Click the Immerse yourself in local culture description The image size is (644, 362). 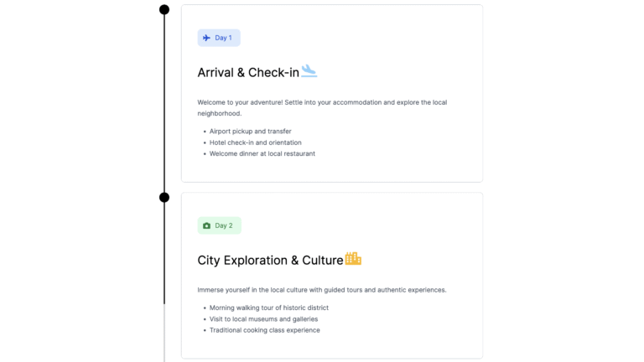pos(322,290)
